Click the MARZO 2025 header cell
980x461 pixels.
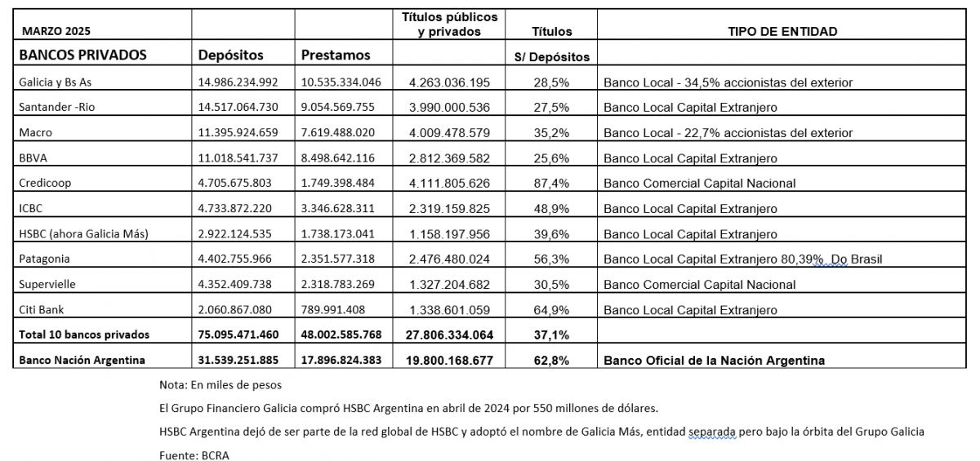[x=56, y=31]
